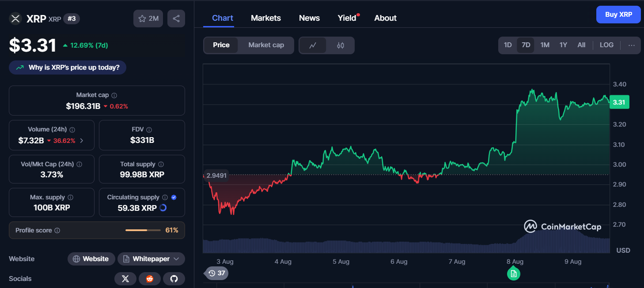
Task: Add XRP to watchlist via star button
Action: [148, 19]
